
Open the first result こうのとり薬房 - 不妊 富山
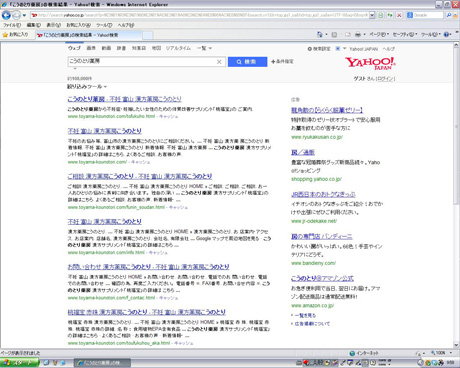[x=124, y=99]
